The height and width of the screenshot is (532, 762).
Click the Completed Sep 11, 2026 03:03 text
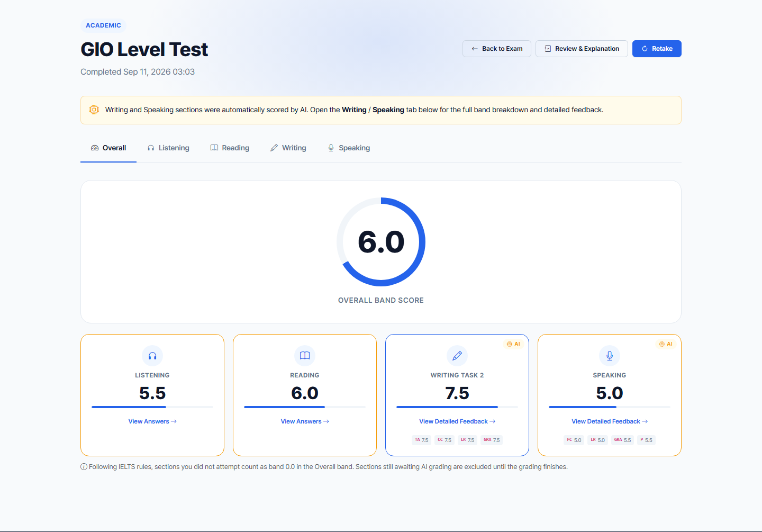(x=138, y=72)
